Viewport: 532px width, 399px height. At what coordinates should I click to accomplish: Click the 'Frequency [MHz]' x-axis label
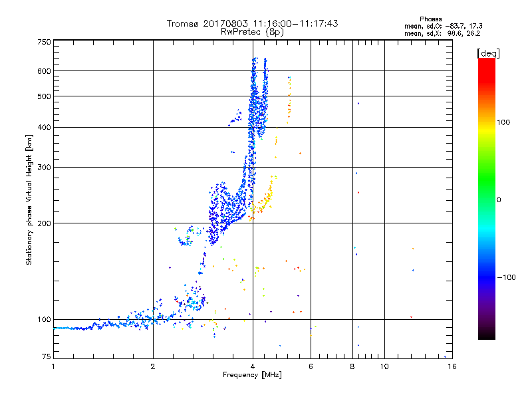[x=252, y=375]
